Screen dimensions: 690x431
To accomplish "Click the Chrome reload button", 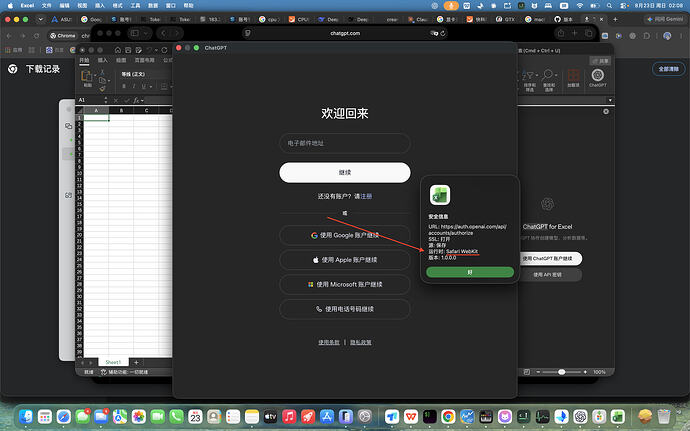I will point(37,36).
